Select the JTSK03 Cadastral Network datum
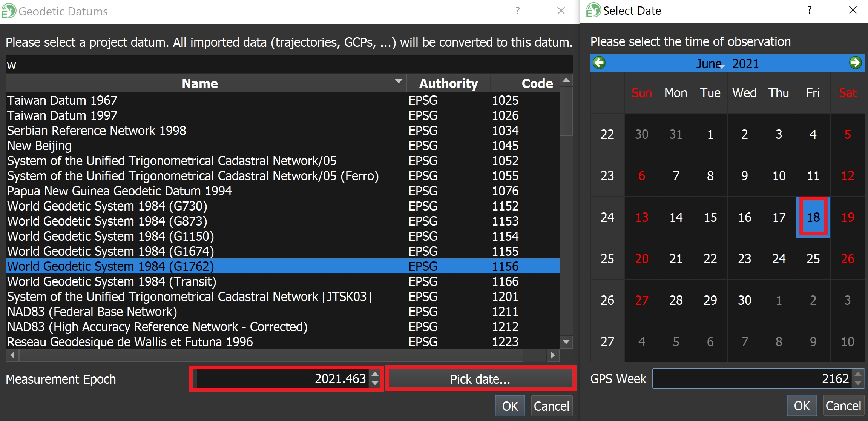 pos(282,297)
